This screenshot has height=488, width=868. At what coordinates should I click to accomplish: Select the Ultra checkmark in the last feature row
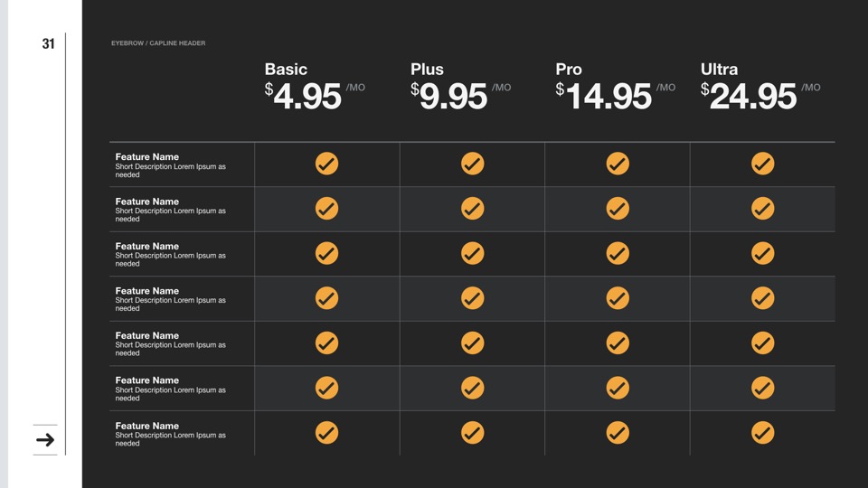762,433
